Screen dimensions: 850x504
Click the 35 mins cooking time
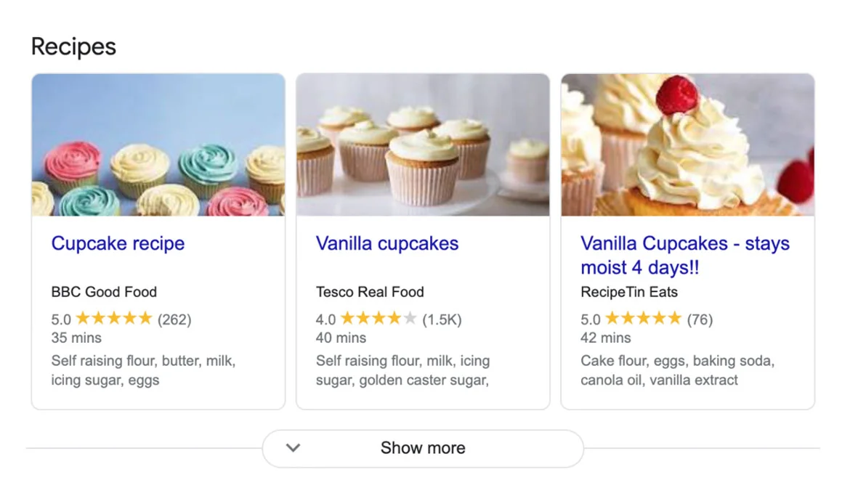[76, 338]
